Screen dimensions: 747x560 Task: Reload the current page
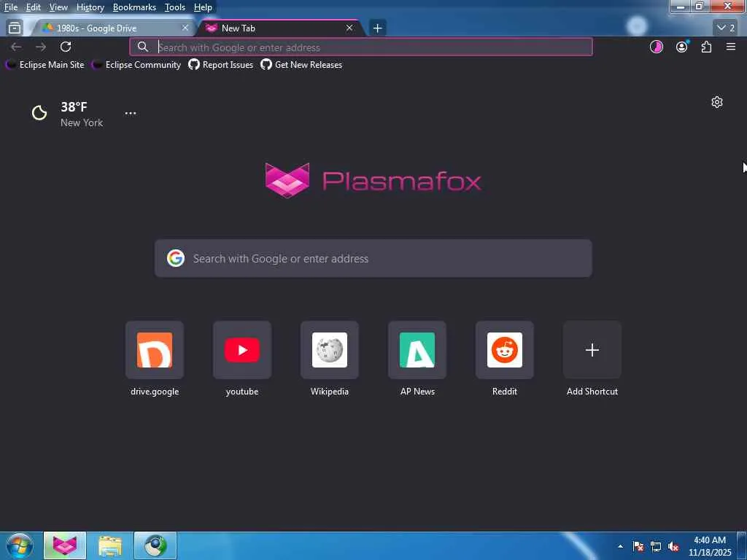(66, 47)
